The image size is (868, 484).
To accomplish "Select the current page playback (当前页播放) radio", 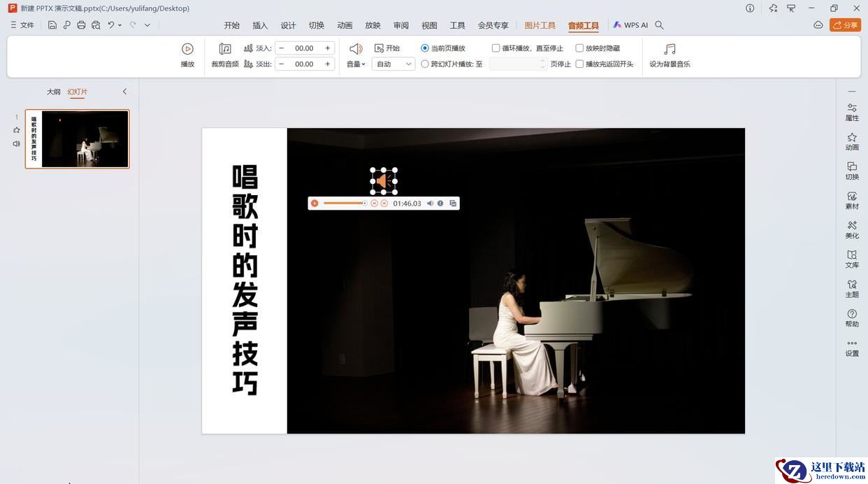I will click(x=425, y=48).
